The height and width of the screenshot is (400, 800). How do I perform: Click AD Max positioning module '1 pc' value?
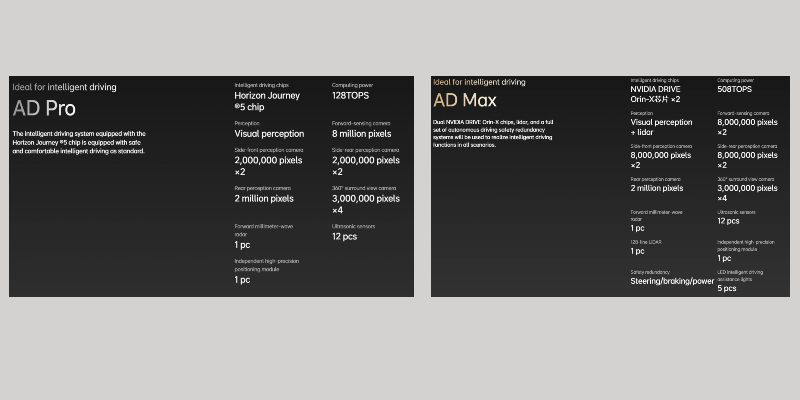[724, 258]
